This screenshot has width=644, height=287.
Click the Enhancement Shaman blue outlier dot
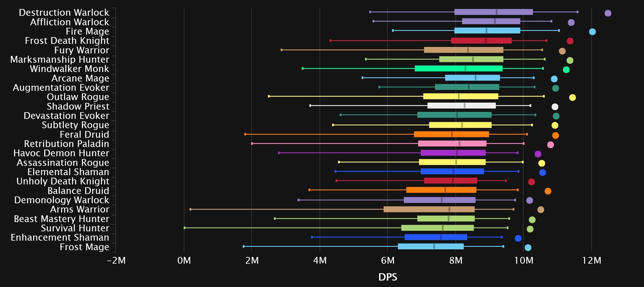518,238
